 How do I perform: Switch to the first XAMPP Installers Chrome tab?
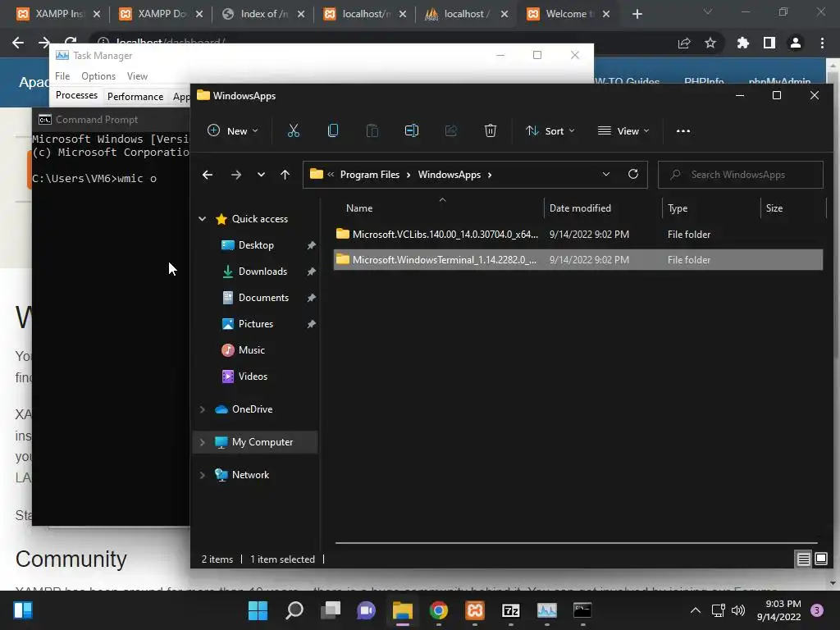pyautogui.click(x=58, y=14)
